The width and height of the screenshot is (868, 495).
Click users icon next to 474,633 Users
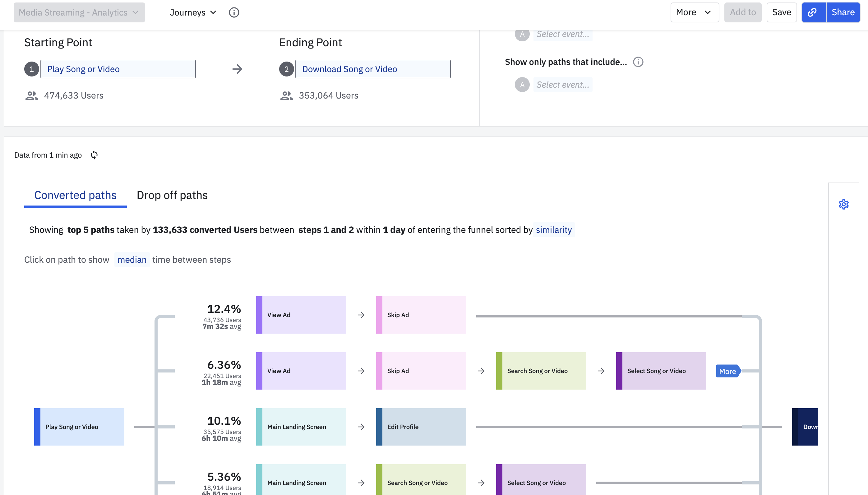(x=31, y=95)
